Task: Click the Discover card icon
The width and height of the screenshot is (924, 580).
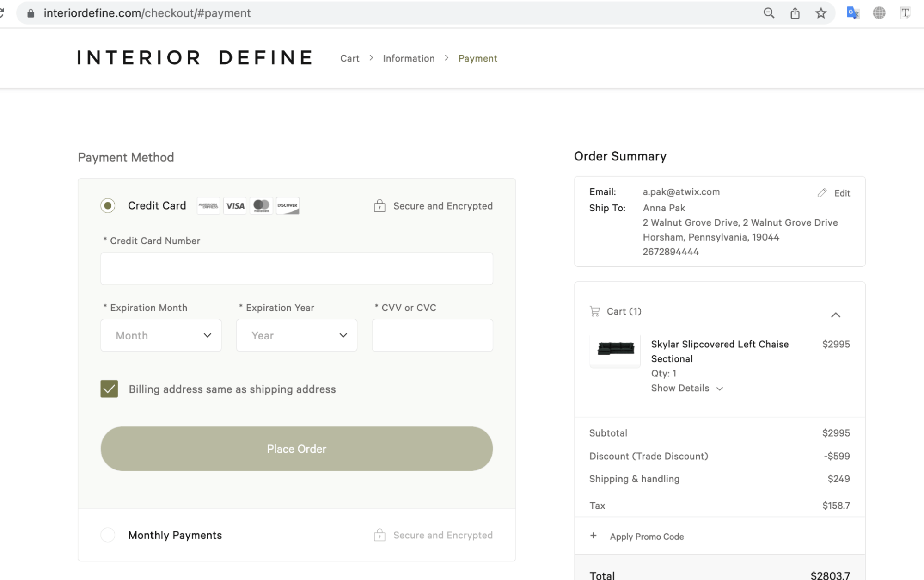Action: pyautogui.click(x=288, y=206)
